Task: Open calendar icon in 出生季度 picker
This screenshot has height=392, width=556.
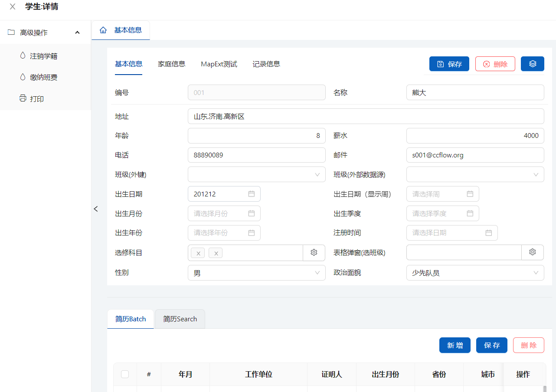Action: click(470, 213)
